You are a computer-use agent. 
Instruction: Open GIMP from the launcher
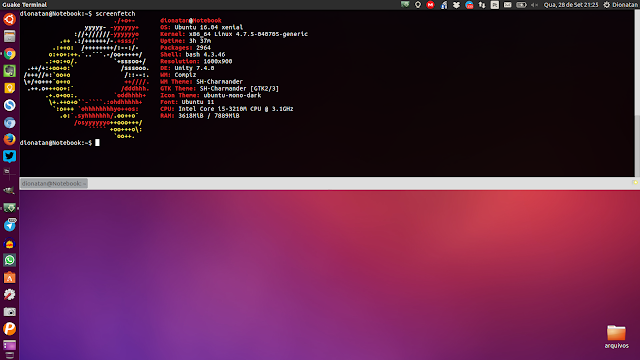click(x=9, y=190)
